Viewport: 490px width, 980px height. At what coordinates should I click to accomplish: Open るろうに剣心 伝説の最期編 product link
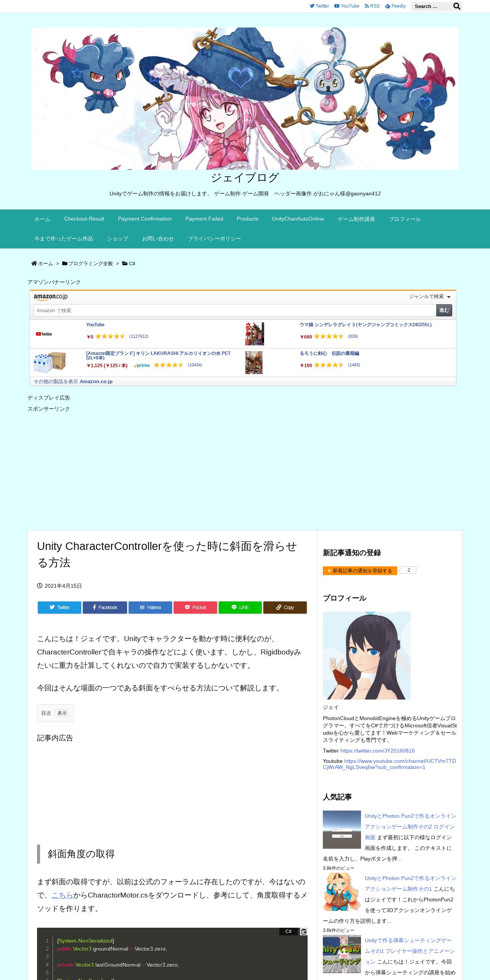(329, 353)
